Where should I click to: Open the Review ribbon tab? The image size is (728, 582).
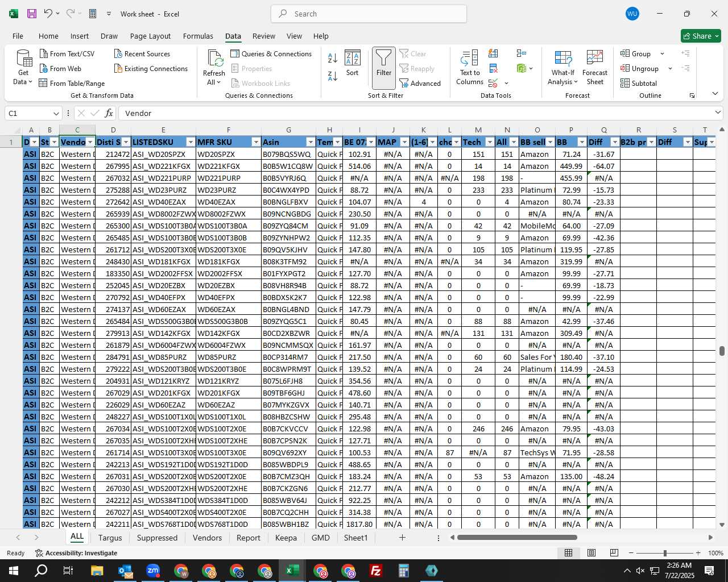click(264, 36)
